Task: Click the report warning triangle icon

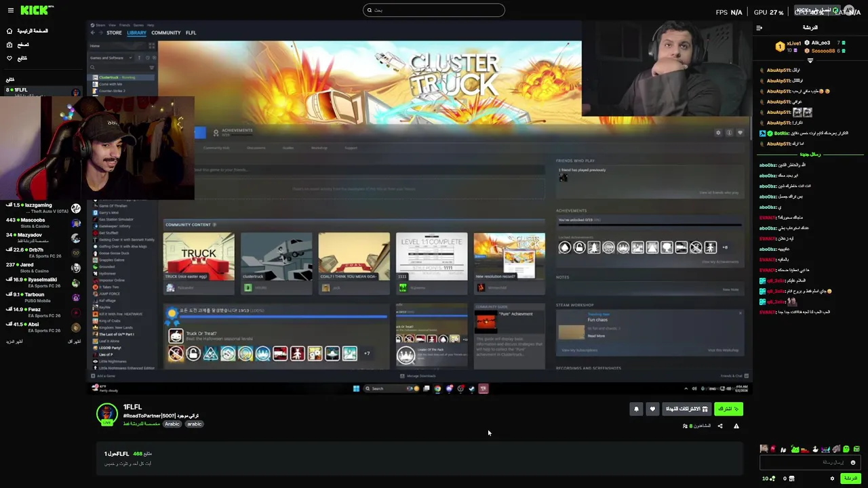Action: (x=736, y=426)
